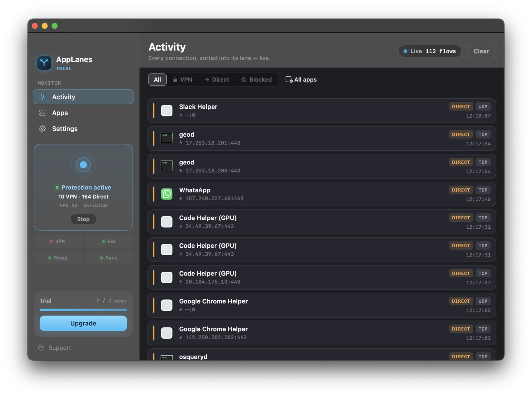Click the protection status radar icon

83,165
